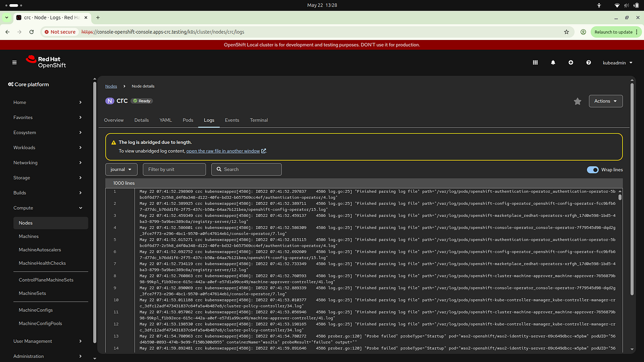Click the browser forward arrow
644x362 pixels.
pyautogui.click(x=19, y=32)
